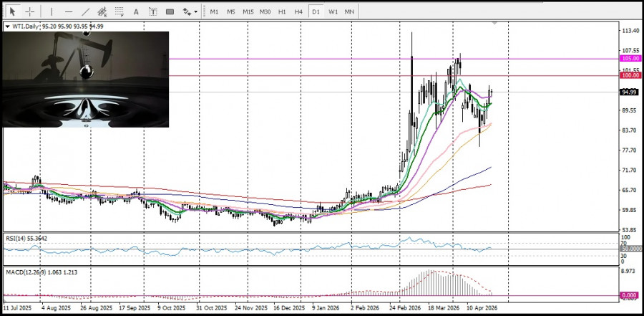
Task: Expand the WTI.Daily chart title arrow
Action: (x=8, y=27)
